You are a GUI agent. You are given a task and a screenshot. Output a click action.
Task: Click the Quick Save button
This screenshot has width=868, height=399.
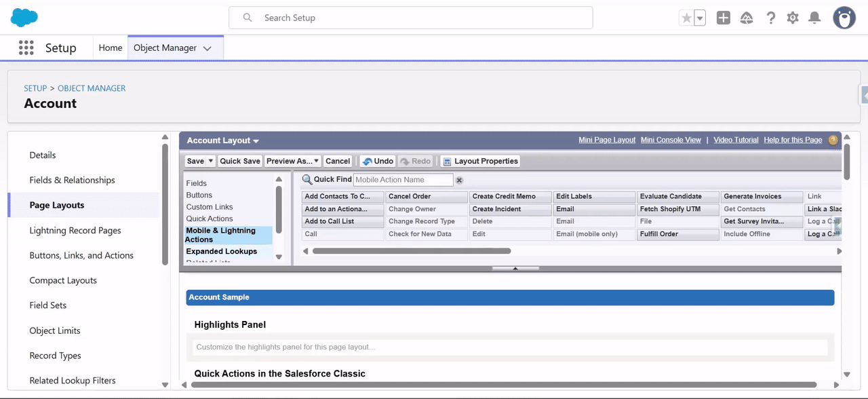point(239,161)
